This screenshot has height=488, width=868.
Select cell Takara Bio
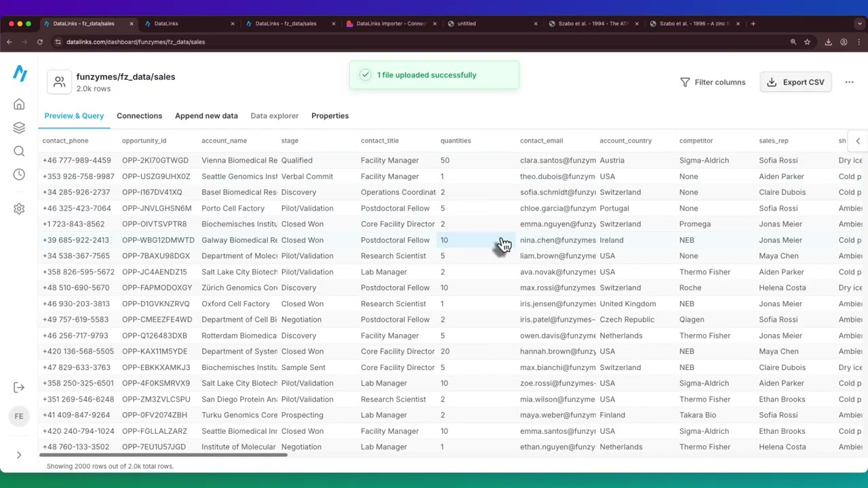coord(698,415)
